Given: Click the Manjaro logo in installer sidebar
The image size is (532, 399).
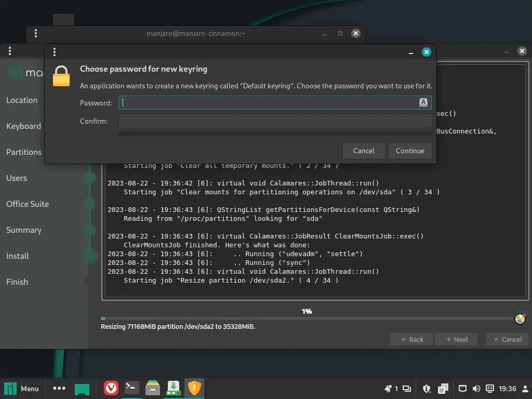Looking at the screenshot, I should pyautogui.click(x=25, y=72).
